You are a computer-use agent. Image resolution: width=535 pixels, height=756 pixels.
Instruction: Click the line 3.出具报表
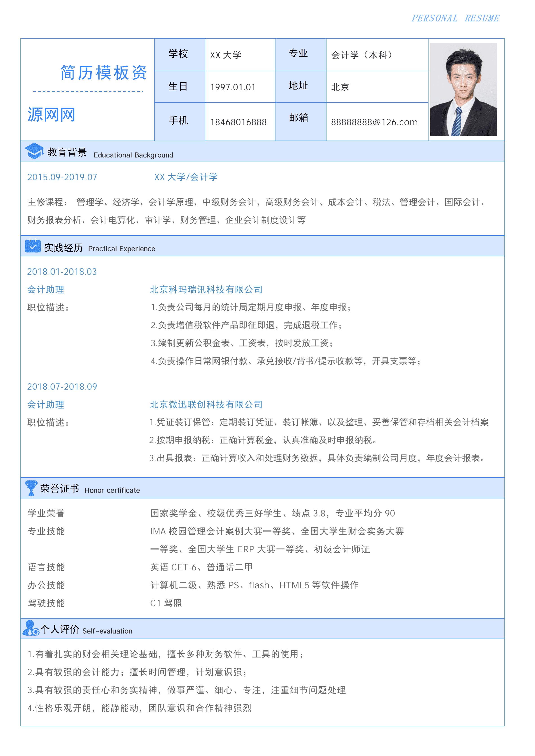(x=317, y=458)
